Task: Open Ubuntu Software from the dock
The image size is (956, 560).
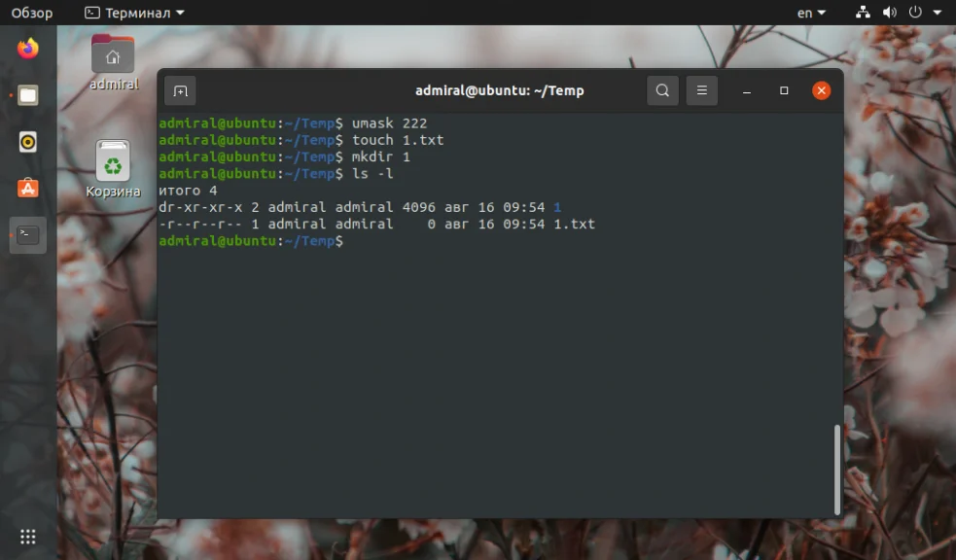Action: pyautogui.click(x=27, y=188)
